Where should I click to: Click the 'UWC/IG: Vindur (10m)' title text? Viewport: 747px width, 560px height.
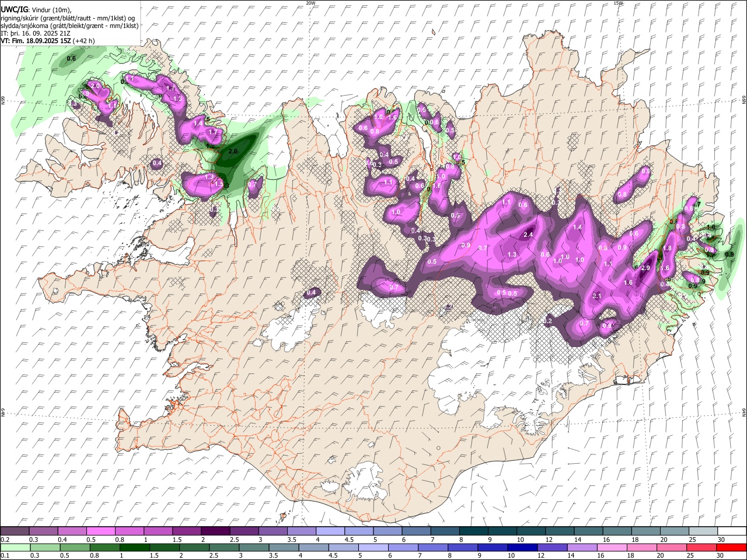36,10
